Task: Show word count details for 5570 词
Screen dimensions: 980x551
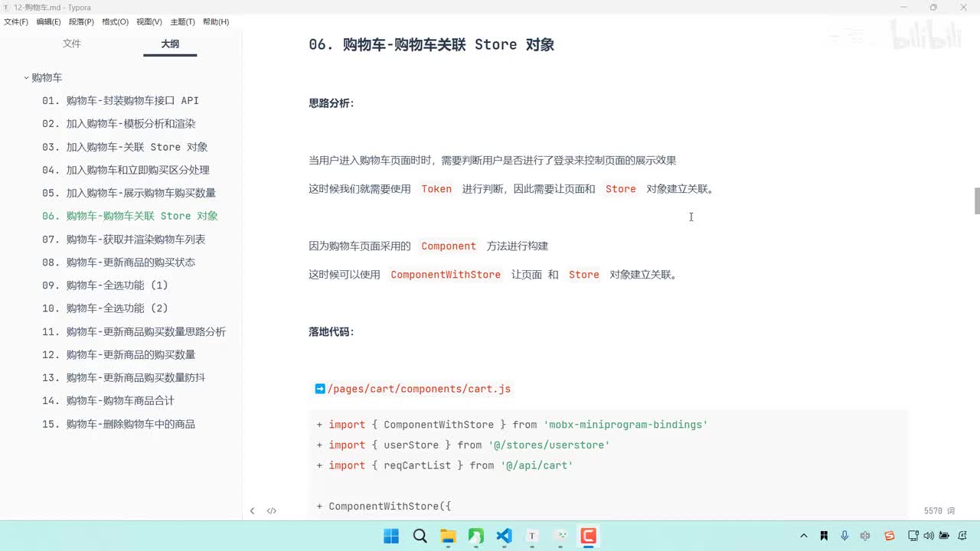Action: coord(939,510)
